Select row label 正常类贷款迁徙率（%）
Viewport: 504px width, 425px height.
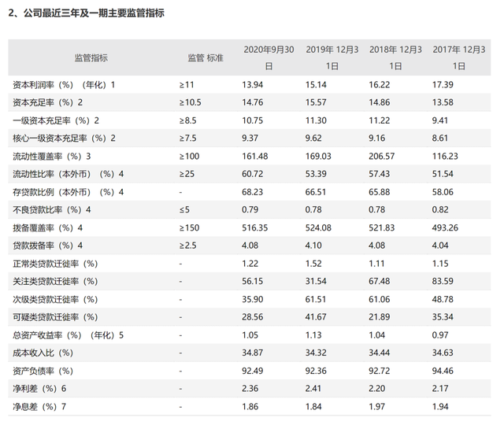pyautogui.click(x=55, y=264)
